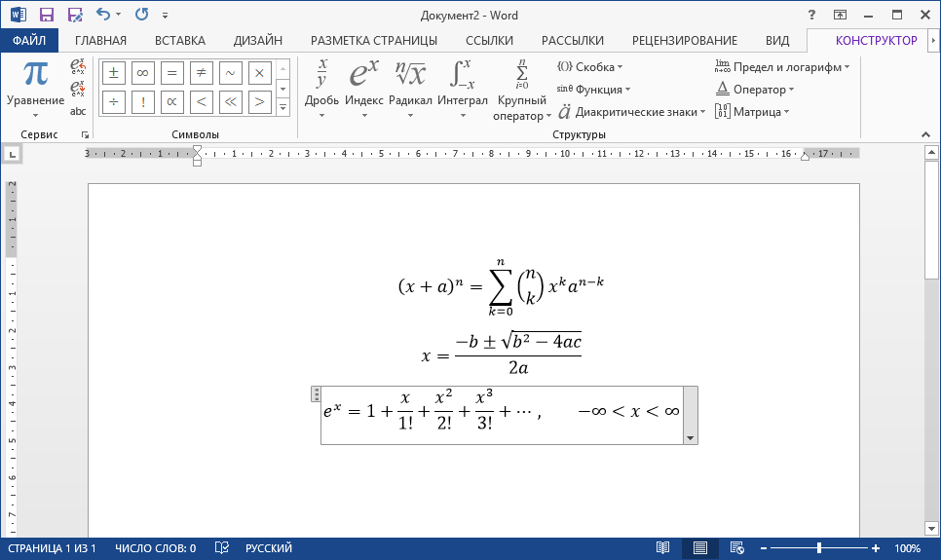The height and width of the screenshot is (560, 941).
Task: Open Диакритические знаки menu
Action: tap(631, 112)
